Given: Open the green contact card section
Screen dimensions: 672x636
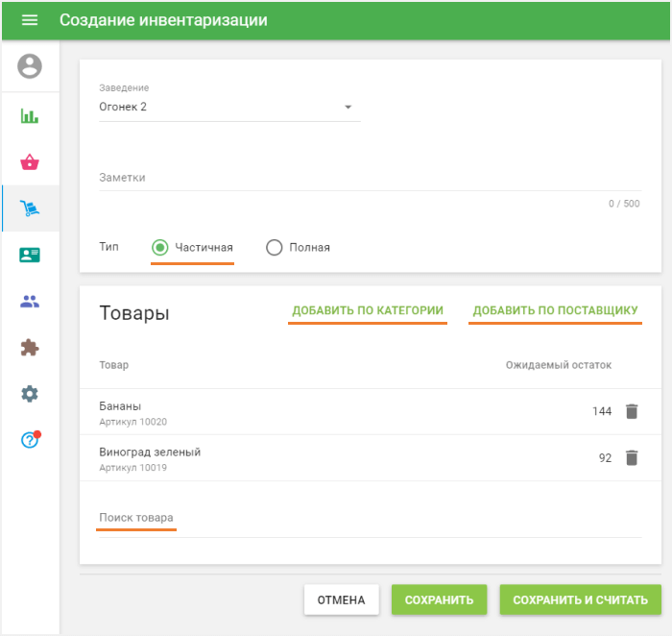Looking at the screenshot, I should pos(30,255).
